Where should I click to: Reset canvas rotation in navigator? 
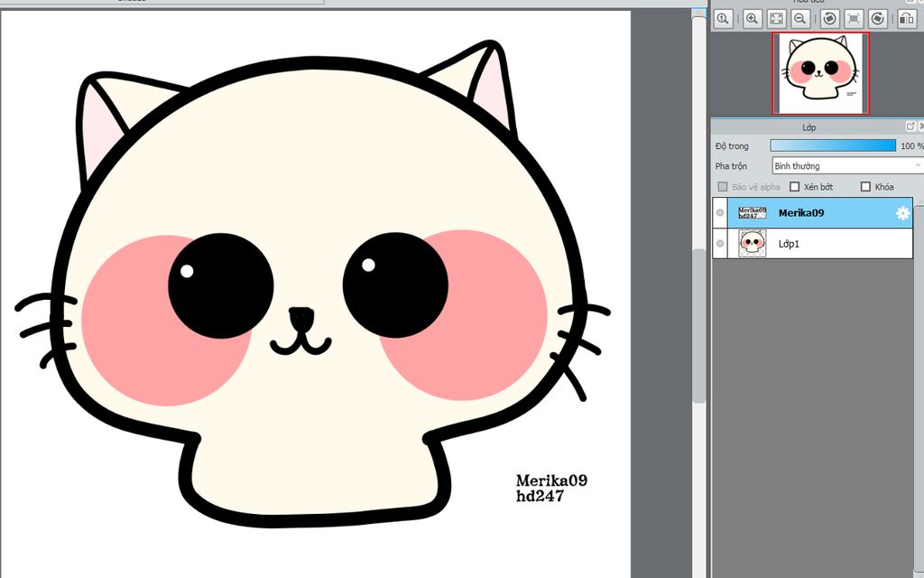coord(854,19)
